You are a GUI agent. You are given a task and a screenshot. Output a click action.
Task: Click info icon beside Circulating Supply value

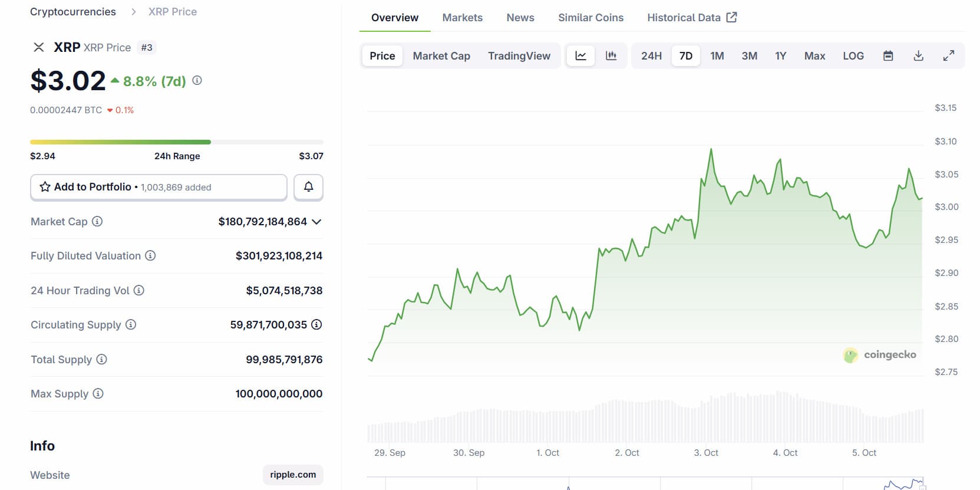pyautogui.click(x=316, y=324)
